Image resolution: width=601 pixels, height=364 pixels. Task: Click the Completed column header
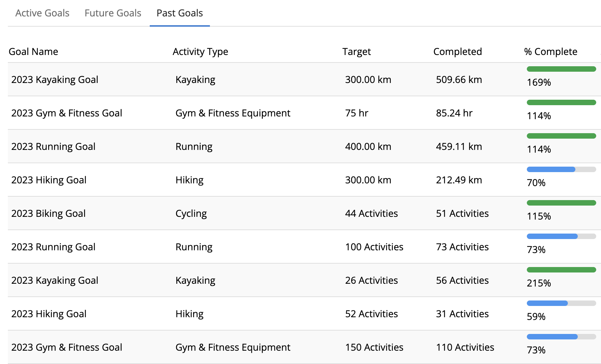[x=457, y=52]
